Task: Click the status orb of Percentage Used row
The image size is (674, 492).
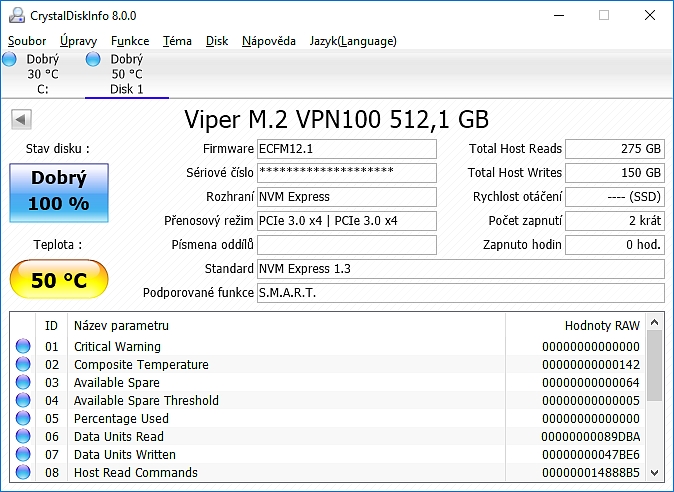Action: coord(23,419)
